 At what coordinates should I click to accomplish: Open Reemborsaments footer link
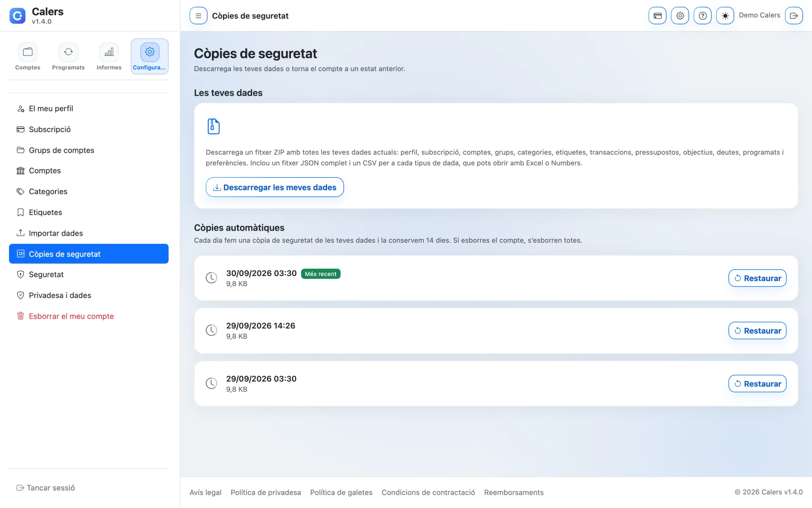514,492
